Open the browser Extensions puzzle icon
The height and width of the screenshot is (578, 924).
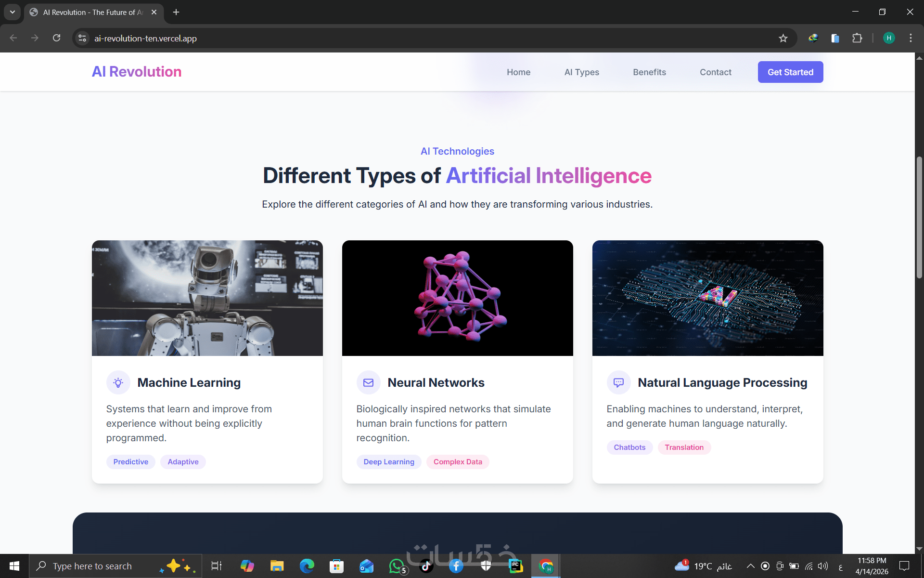pos(857,39)
